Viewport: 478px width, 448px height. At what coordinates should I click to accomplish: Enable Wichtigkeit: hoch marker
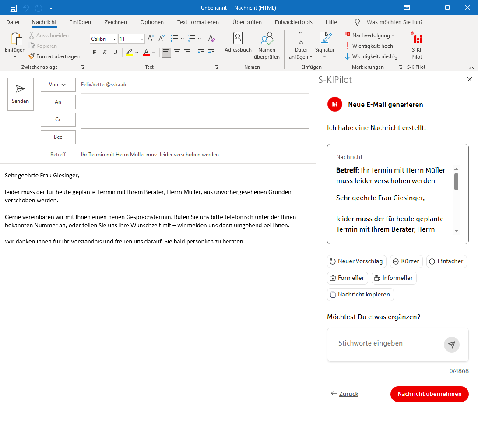coord(369,46)
